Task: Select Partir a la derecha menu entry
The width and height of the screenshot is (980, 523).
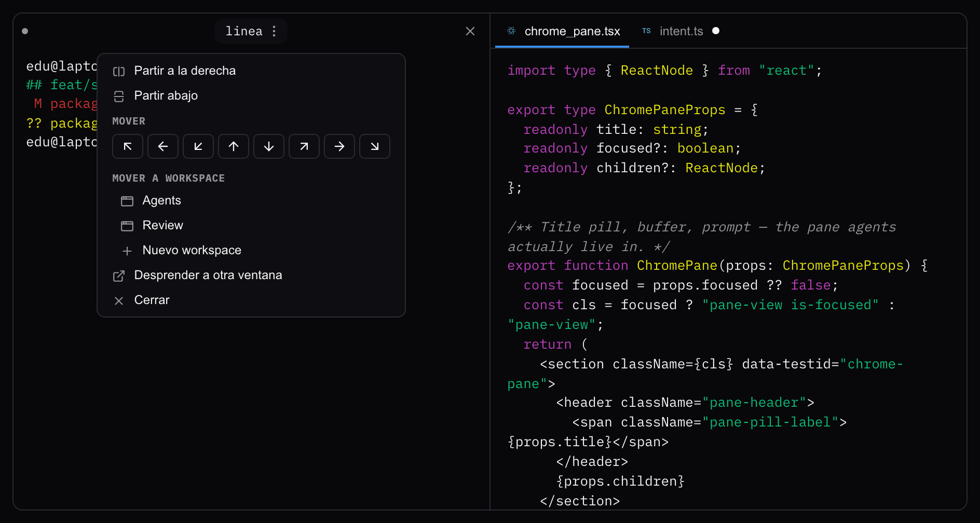Action: coord(251,71)
